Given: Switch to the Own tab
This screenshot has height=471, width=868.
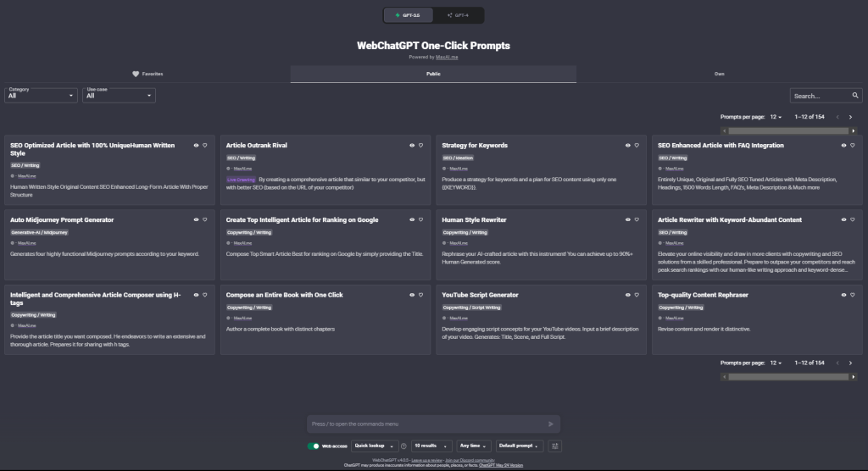Looking at the screenshot, I should (x=719, y=74).
